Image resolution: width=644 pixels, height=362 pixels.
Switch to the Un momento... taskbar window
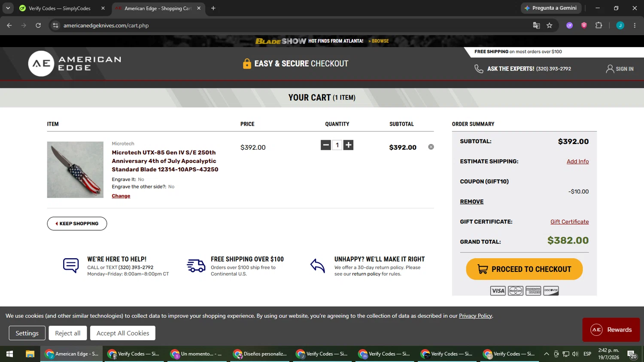click(197, 354)
